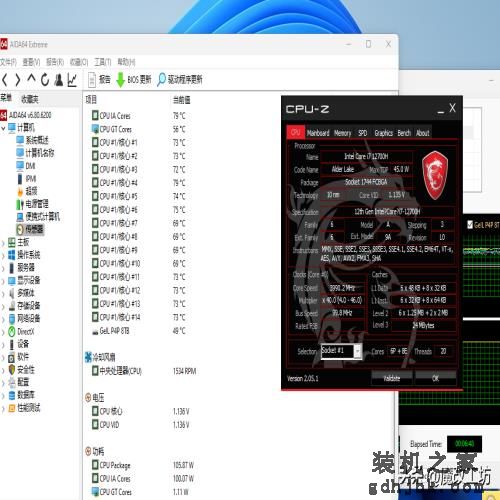Refresh the AIDA64 page with the circular arrow
500x500 pixels.
pos(45,80)
